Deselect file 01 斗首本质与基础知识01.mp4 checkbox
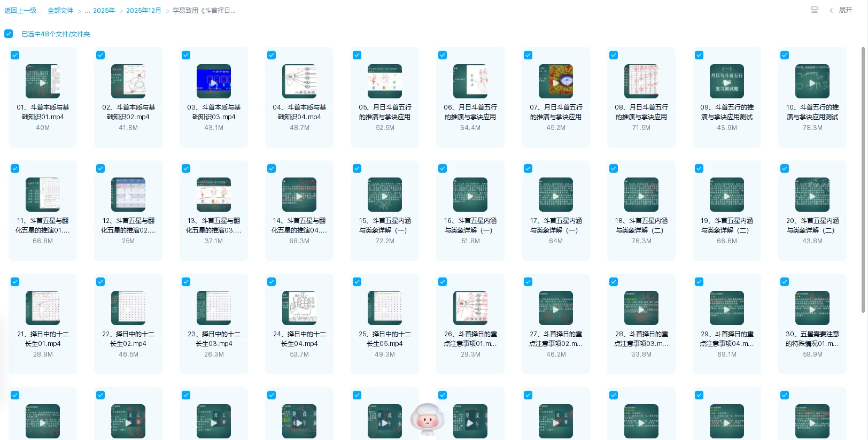 click(15, 55)
